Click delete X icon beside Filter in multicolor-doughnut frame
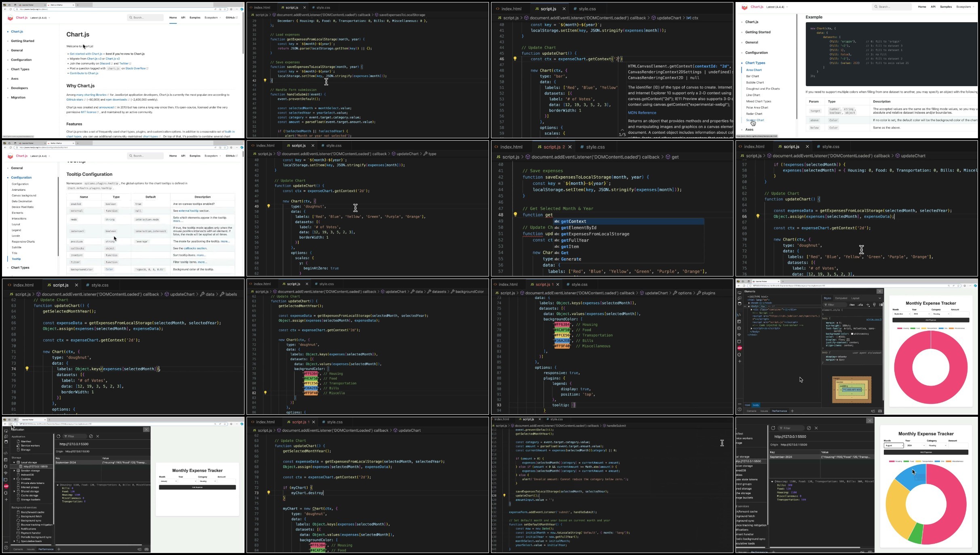Image resolution: width=980 pixels, height=555 pixels. click(x=816, y=428)
